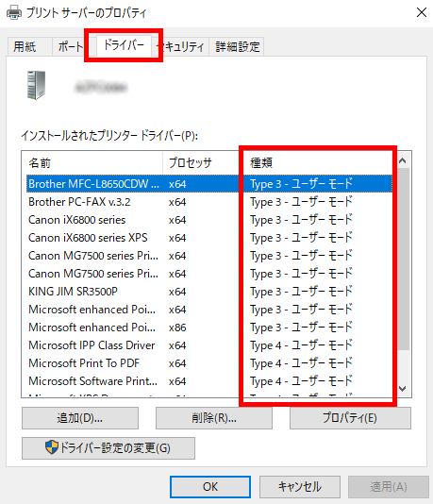Click the print server computer icon
Image resolution: width=433 pixels, height=504 pixels.
pos(36,85)
